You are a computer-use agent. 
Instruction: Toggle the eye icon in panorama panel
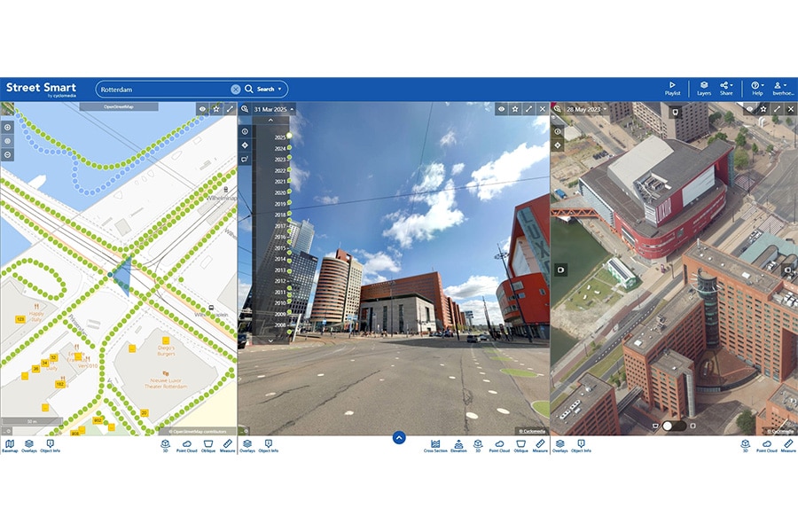(x=501, y=109)
